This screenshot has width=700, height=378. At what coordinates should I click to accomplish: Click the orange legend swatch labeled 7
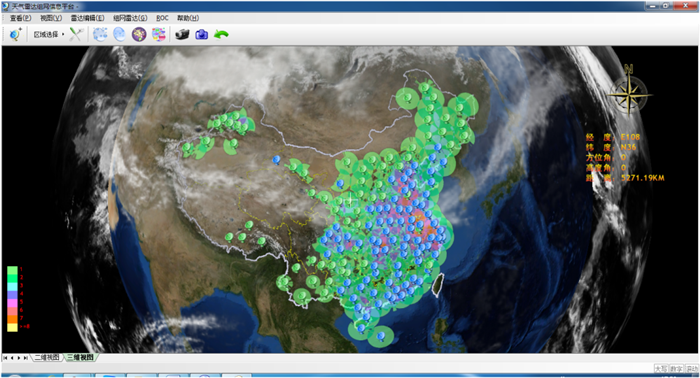point(12,319)
